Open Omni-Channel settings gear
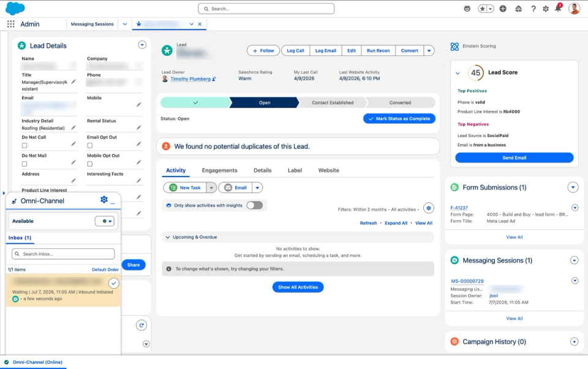 tap(104, 199)
